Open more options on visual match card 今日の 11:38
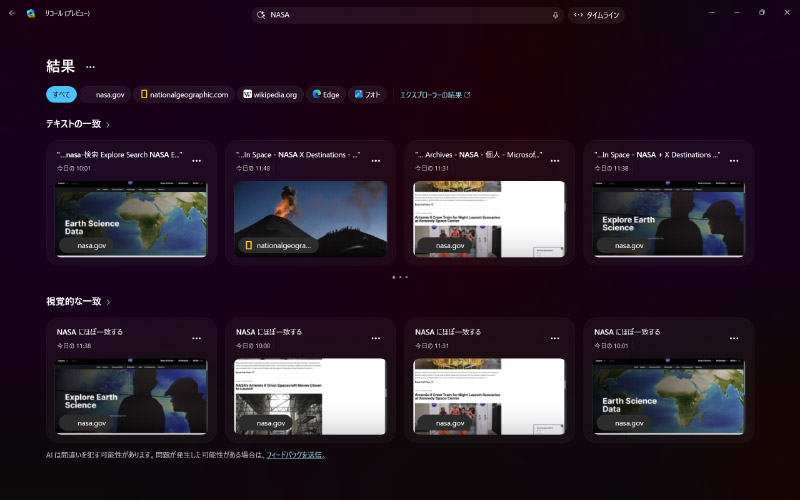Image resolution: width=800 pixels, height=500 pixels. pyautogui.click(x=196, y=338)
